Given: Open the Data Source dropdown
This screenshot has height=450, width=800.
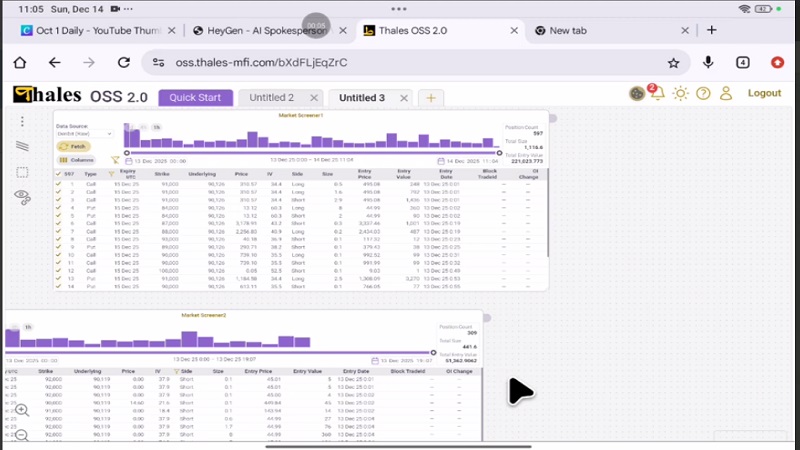Looking at the screenshot, I should point(84,133).
